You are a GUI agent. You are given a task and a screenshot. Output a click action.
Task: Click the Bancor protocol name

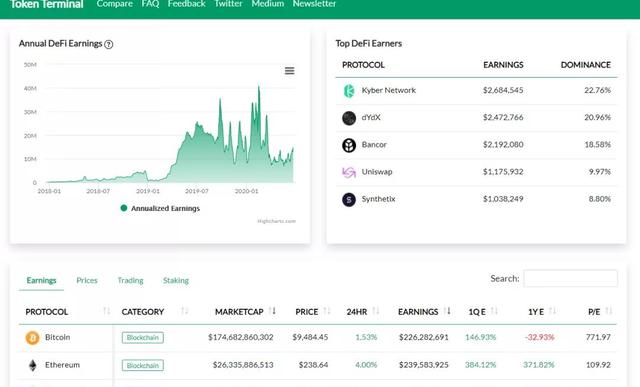(374, 145)
